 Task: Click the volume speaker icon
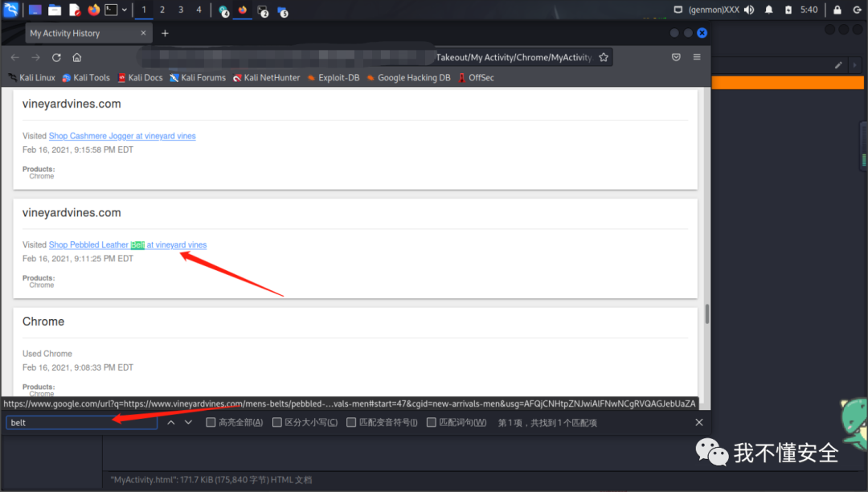click(x=749, y=10)
